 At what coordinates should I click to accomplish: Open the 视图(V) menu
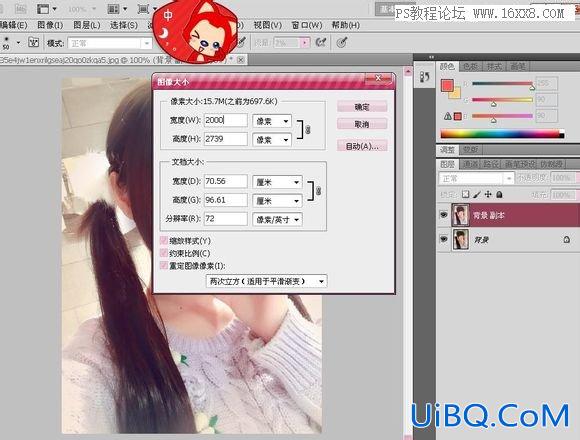pyautogui.click(x=268, y=25)
